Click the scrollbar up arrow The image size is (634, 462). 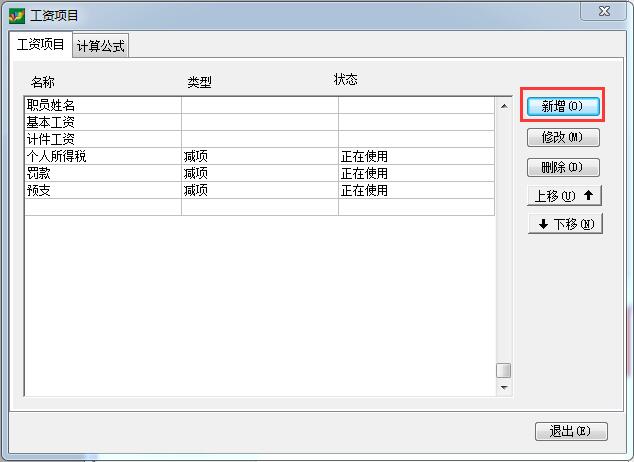click(x=504, y=106)
